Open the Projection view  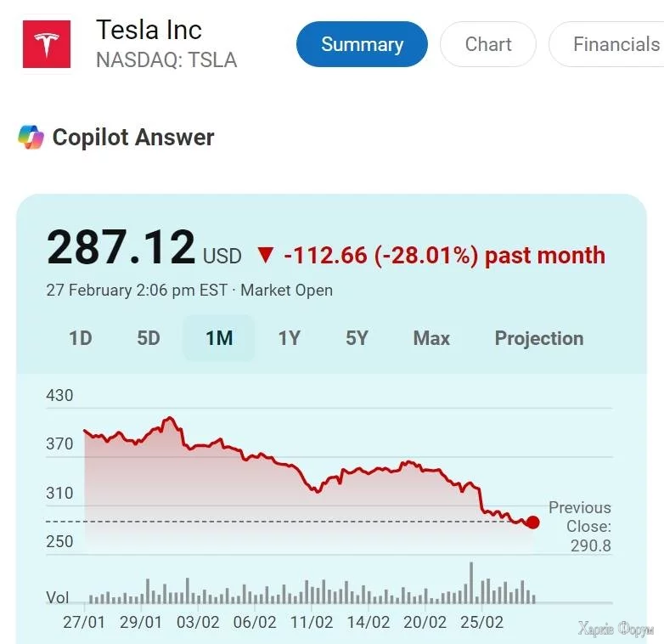[539, 338]
